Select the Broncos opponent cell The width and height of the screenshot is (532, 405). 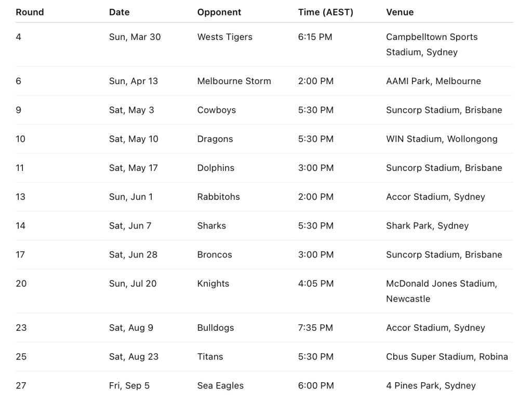(x=215, y=255)
